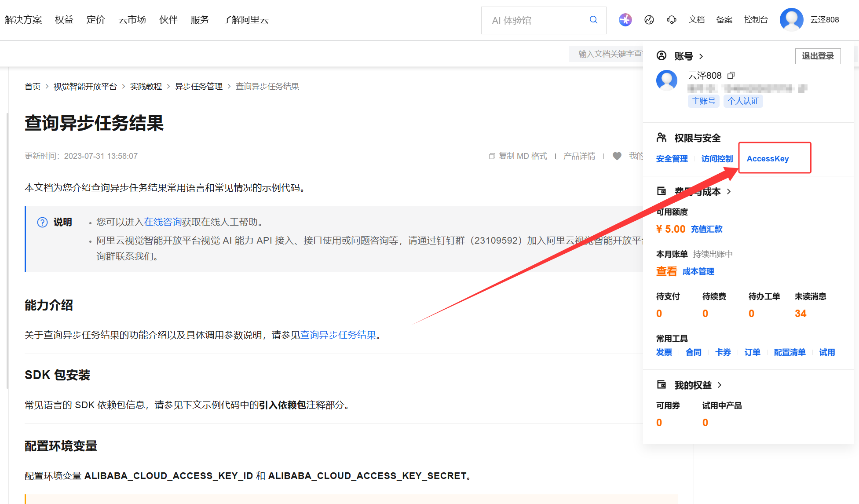Click the 待续费 count 0
The height and width of the screenshot is (504, 859).
tap(705, 314)
